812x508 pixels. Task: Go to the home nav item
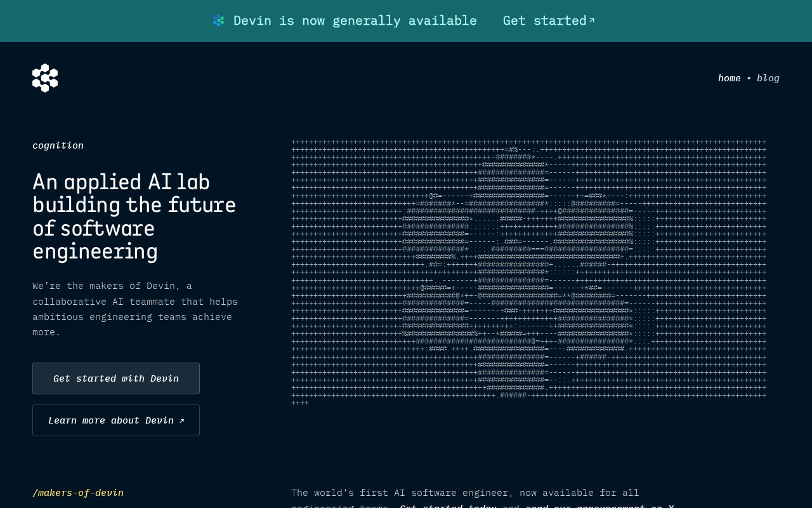[x=730, y=79]
